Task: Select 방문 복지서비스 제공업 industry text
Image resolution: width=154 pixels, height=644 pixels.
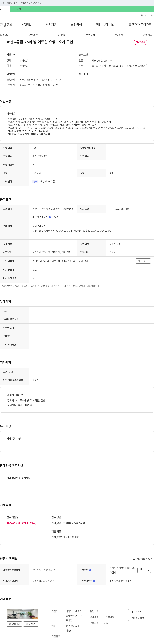Action: 74,628
